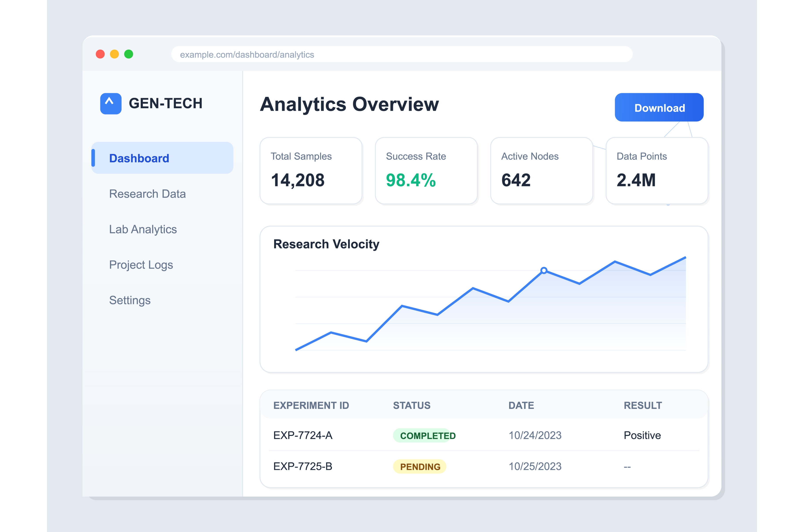Sort by the STATUS column header
804x532 pixels.
click(x=411, y=406)
